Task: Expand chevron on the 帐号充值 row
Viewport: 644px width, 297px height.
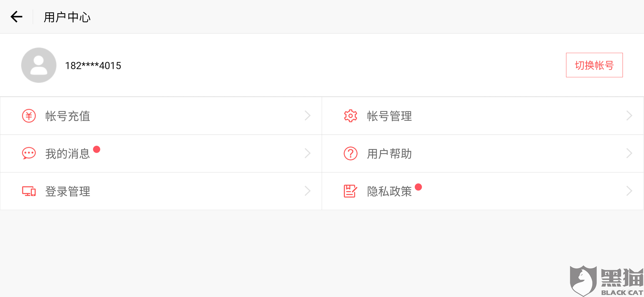Action: pyautogui.click(x=308, y=116)
